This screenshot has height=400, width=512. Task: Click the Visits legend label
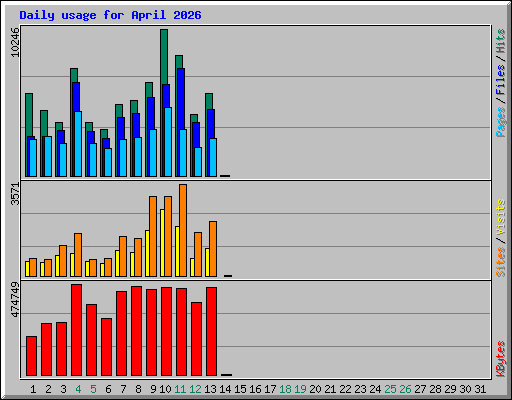pos(501,218)
